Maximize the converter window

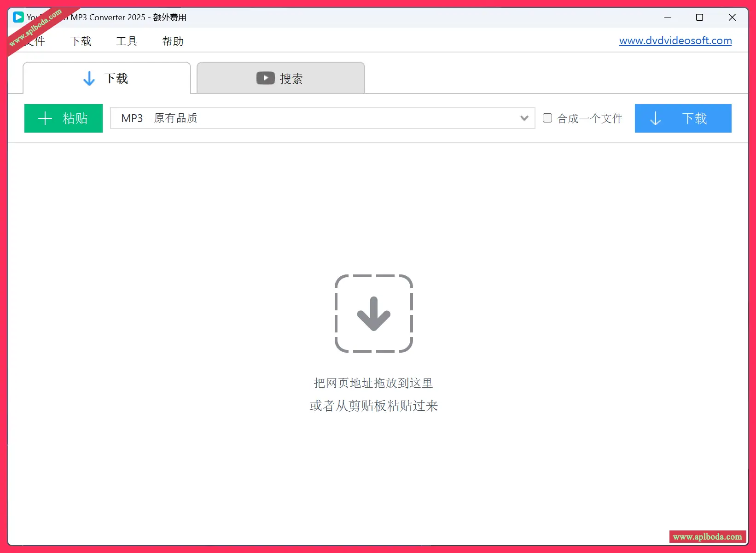click(699, 17)
